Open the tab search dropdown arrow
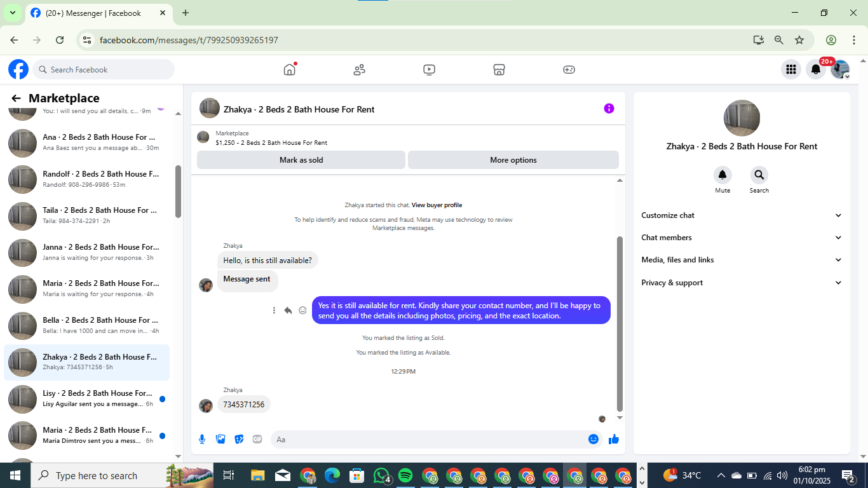 pyautogui.click(x=12, y=13)
